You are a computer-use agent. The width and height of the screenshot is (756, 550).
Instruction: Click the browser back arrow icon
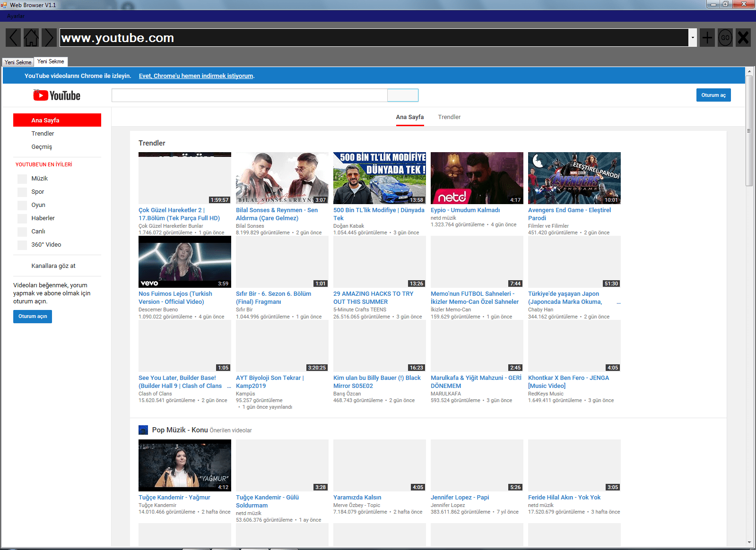13,37
